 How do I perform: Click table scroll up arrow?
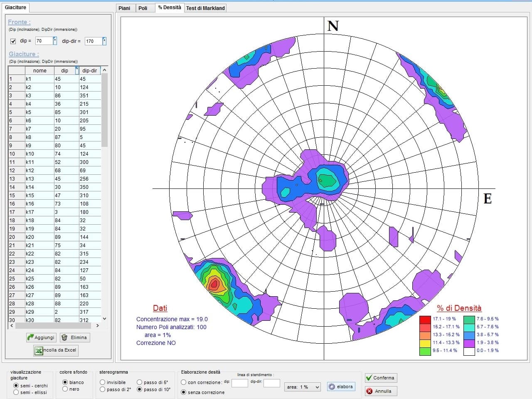tap(104, 70)
